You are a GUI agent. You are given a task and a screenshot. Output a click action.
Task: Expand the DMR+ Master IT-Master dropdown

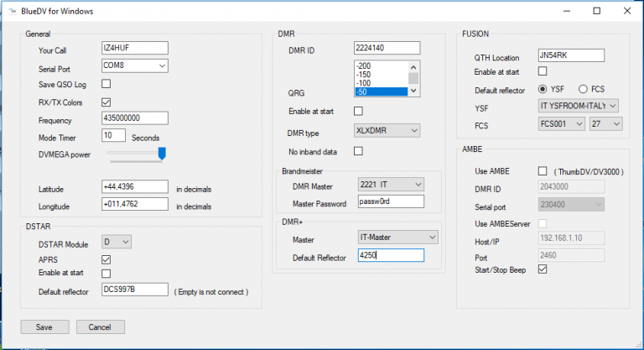tap(398, 238)
